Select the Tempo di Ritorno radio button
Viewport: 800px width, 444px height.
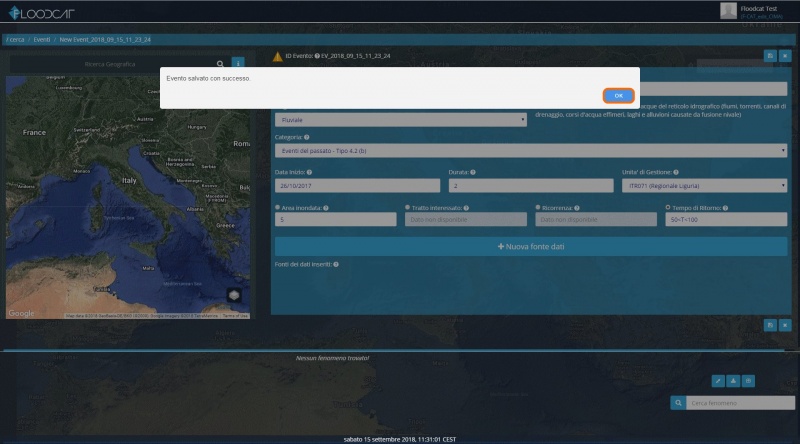point(668,208)
